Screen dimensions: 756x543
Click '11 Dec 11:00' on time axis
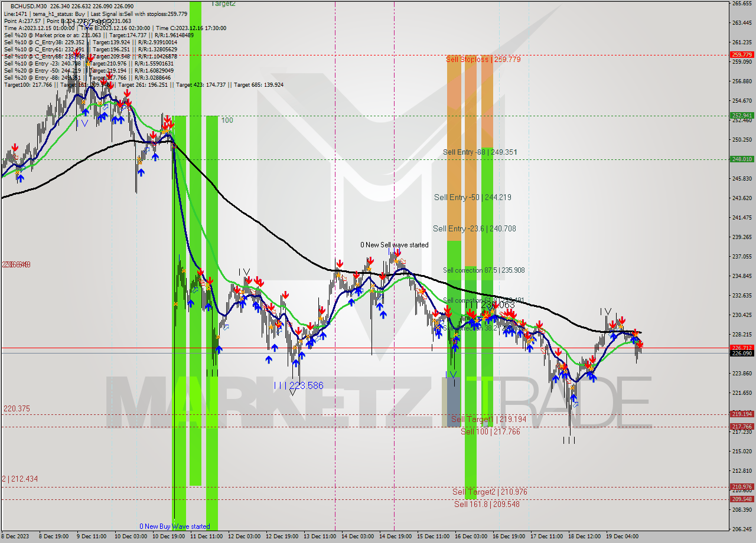tap(206, 537)
